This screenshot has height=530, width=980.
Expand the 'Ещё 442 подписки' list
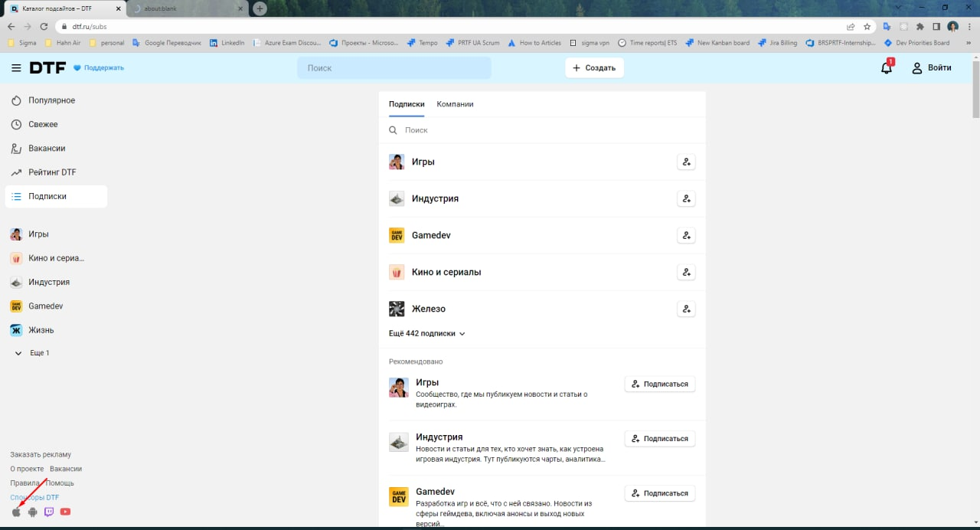click(x=427, y=334)
